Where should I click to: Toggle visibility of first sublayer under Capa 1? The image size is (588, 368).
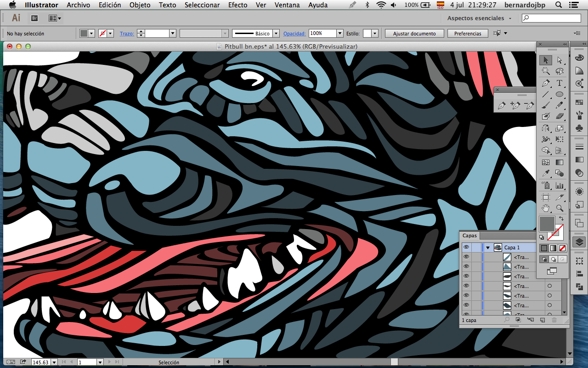466,257
